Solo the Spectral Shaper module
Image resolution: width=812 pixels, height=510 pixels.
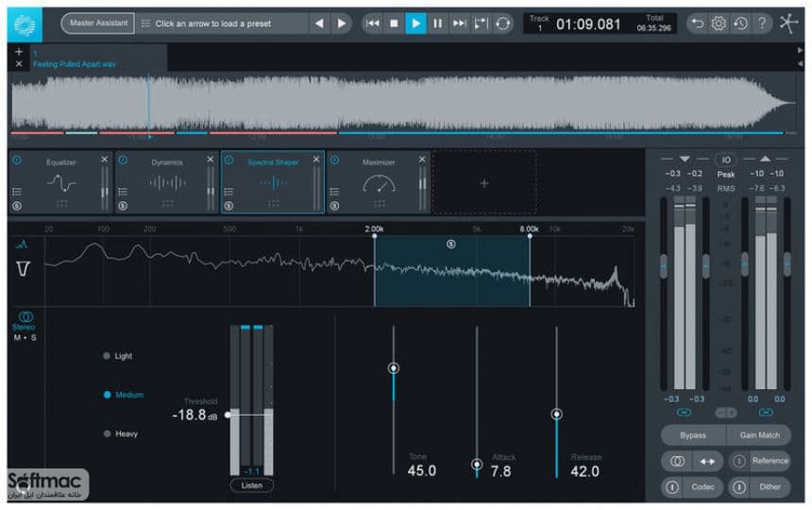click(228, 206)
